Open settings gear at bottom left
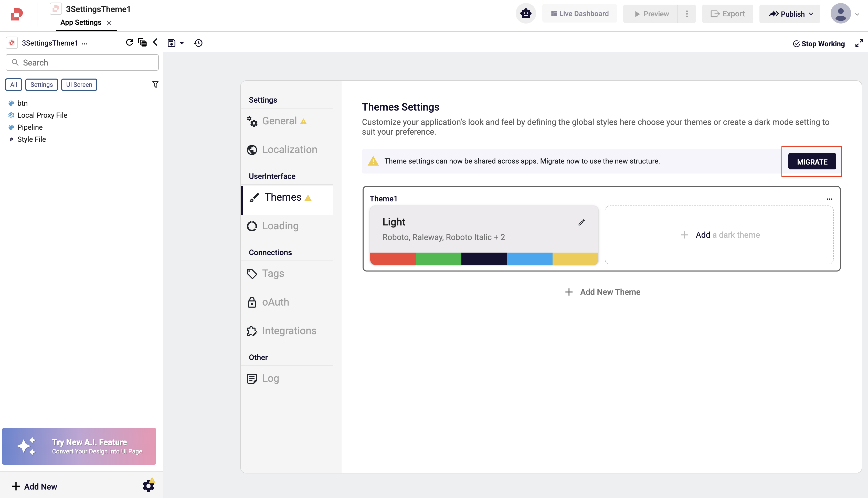The height and width of the screenshot is (498, 868). click(x=149, y=485)
